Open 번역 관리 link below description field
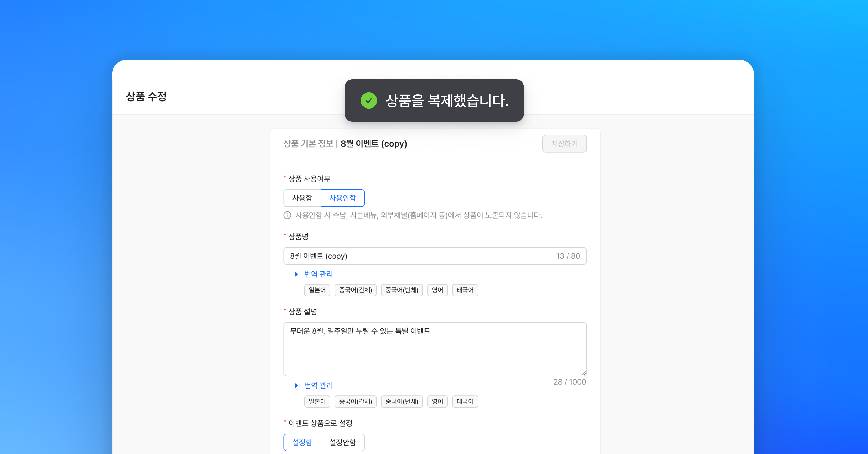 [318, 385]
